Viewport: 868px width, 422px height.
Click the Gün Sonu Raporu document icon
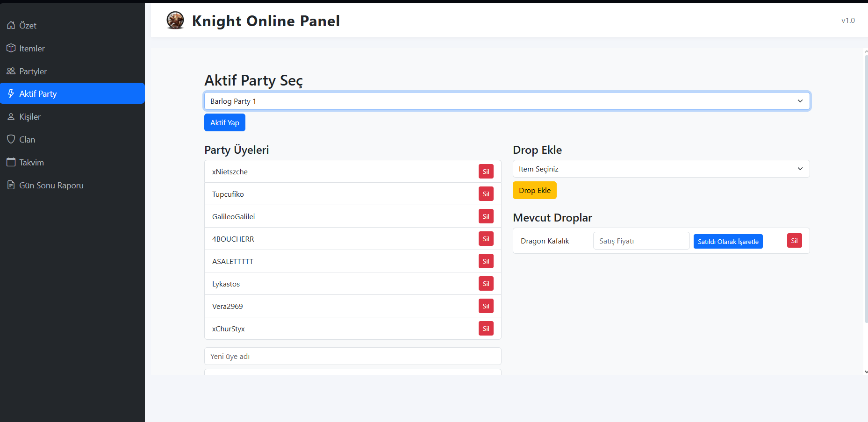11,185
